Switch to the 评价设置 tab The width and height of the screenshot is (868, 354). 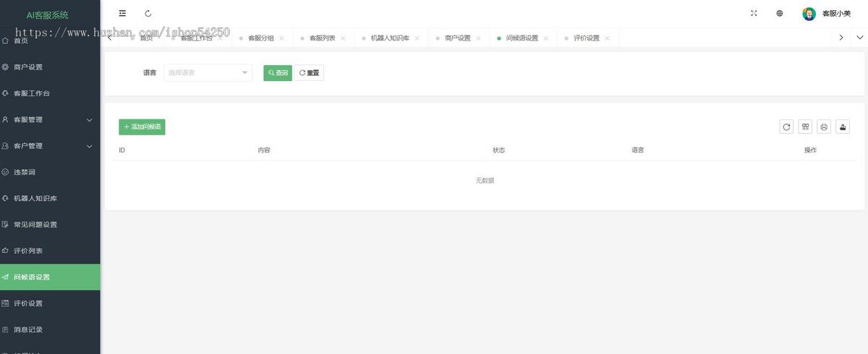[x=587, y=38]
